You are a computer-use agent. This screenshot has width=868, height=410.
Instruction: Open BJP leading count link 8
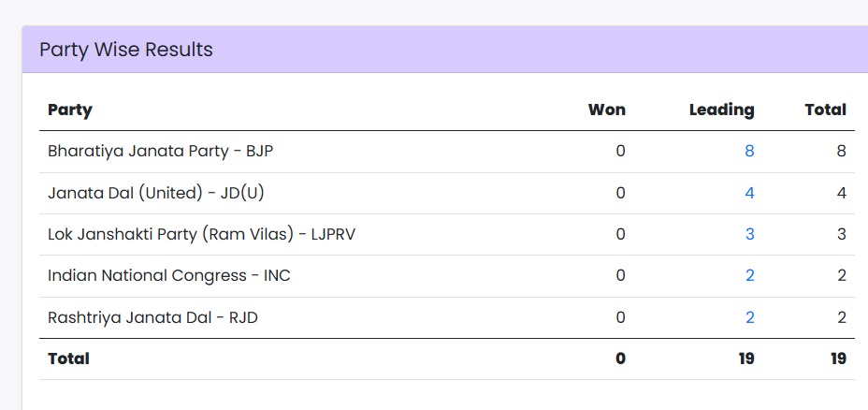[x=749, y=151]
